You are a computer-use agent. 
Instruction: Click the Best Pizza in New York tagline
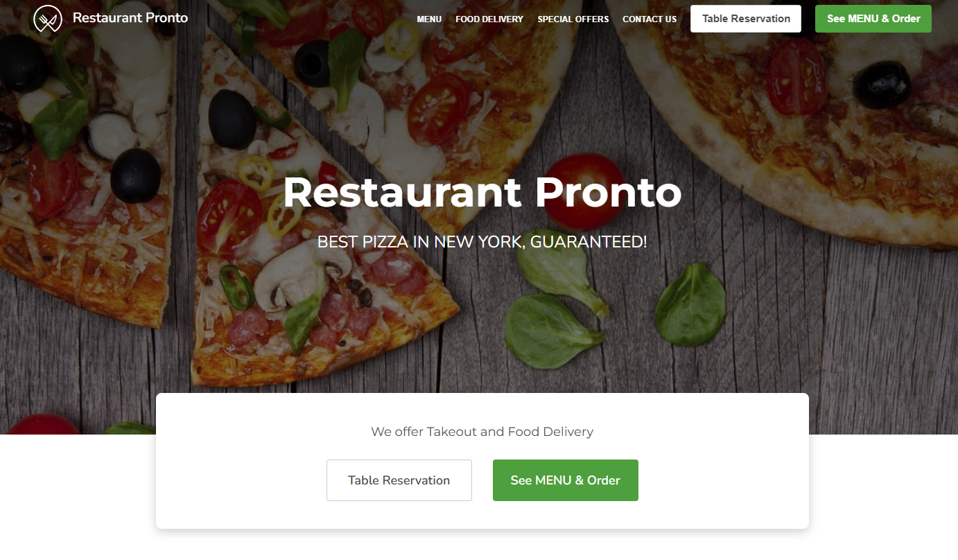(482, 242)
